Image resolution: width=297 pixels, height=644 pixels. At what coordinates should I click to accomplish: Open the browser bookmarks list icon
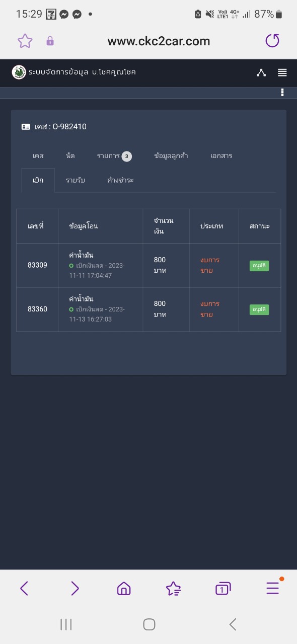click(173, 588)
